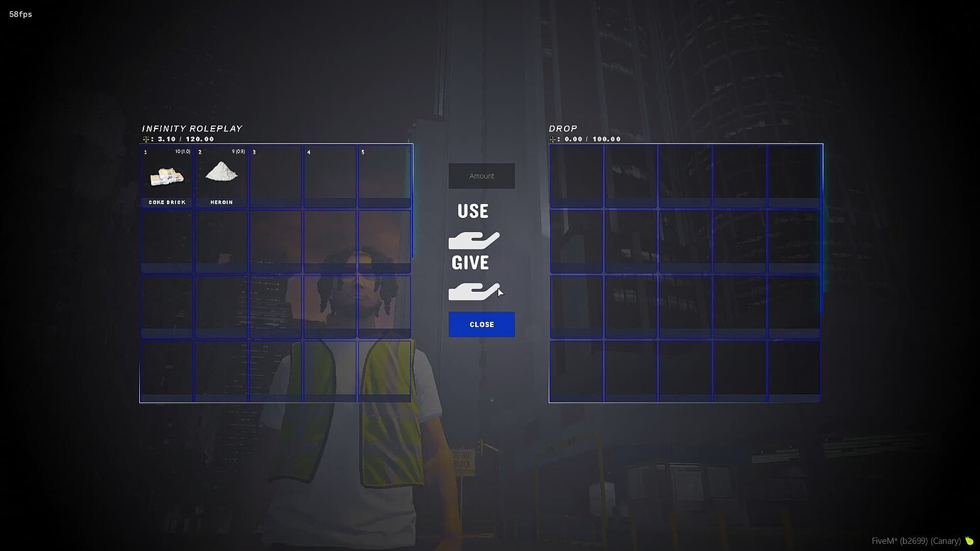Click the top-left slot of the DROP grid
980x551 pixels.
click(576, 176)
